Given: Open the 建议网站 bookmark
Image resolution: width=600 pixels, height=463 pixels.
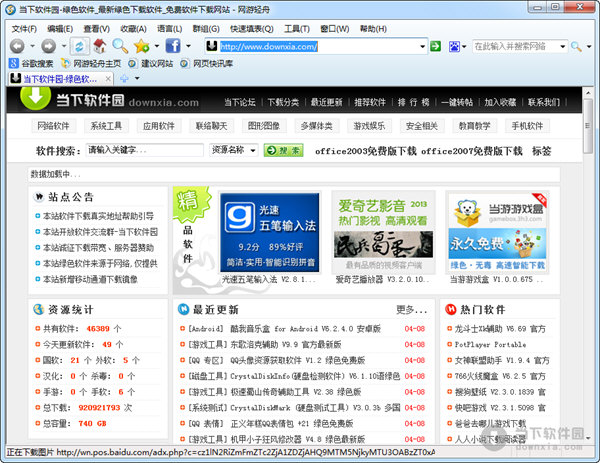Looking at the screenshot, I should point(151,64).
